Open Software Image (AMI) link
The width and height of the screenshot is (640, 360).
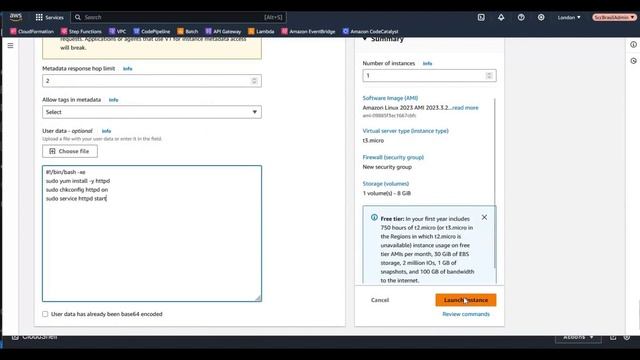pos(390,98)
